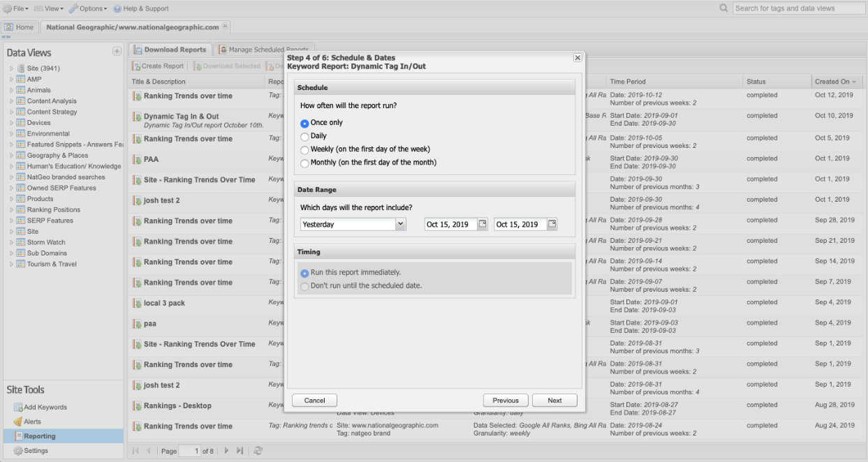Click the search magnifier icon
This screenshot has width=868, height=462.
723,8
